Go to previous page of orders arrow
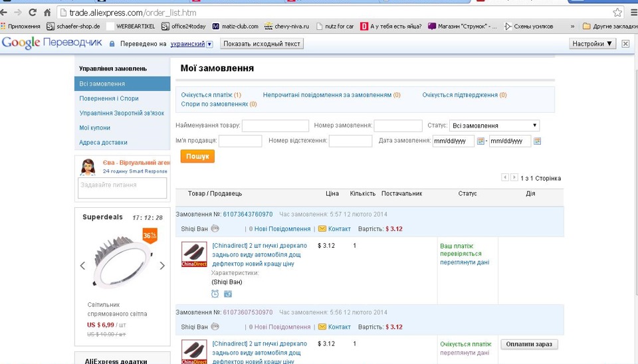Image resolution: width=638 pixels, height=364 pixels. click(505, 177)
